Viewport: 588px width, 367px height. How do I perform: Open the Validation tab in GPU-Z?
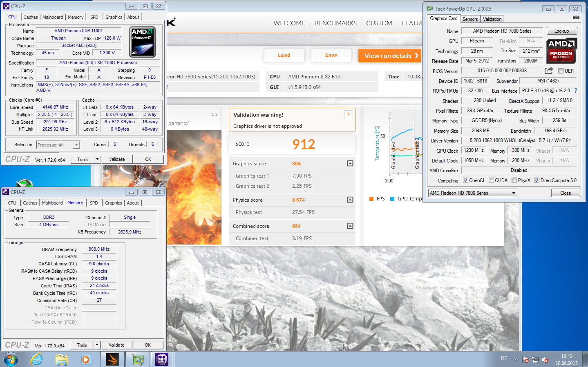[492, 19]
